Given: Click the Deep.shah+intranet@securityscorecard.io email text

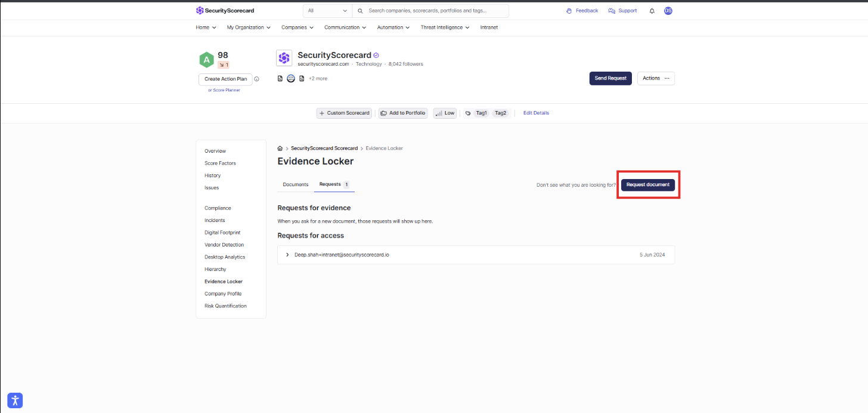Looking at the screenshot, I should tap(342, 255).
